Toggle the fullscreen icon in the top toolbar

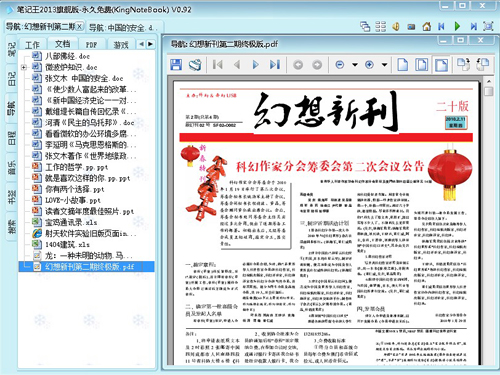[x=488, y=26]
